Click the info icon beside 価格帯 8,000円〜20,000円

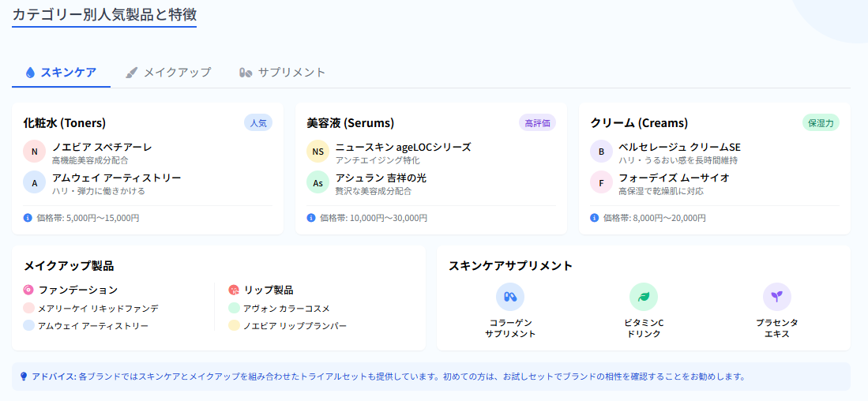point(595,217)
